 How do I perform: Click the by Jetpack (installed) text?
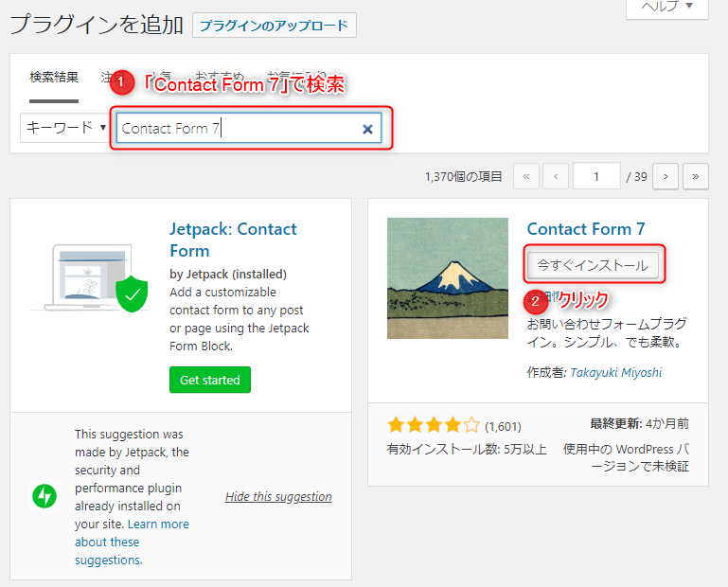click(228, 274)
